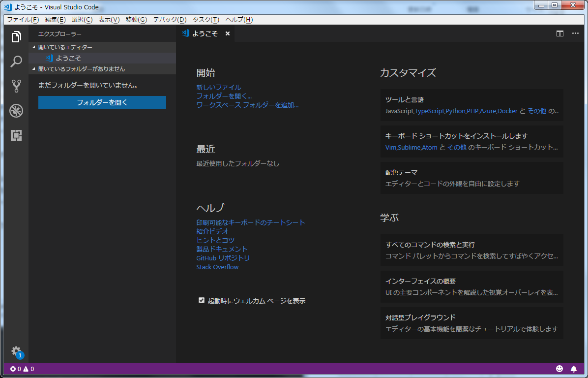
Task: Close the ようこそ tab
Action: coord(228,33)
